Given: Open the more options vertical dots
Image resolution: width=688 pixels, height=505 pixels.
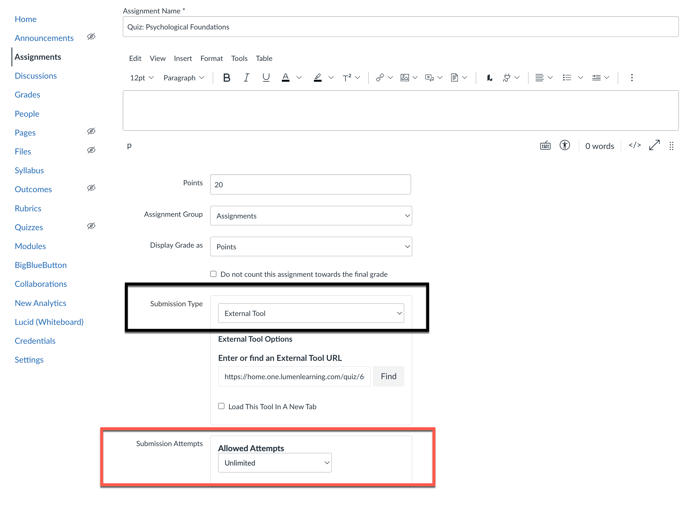Looking at the screenshot, I should point(632,78).
